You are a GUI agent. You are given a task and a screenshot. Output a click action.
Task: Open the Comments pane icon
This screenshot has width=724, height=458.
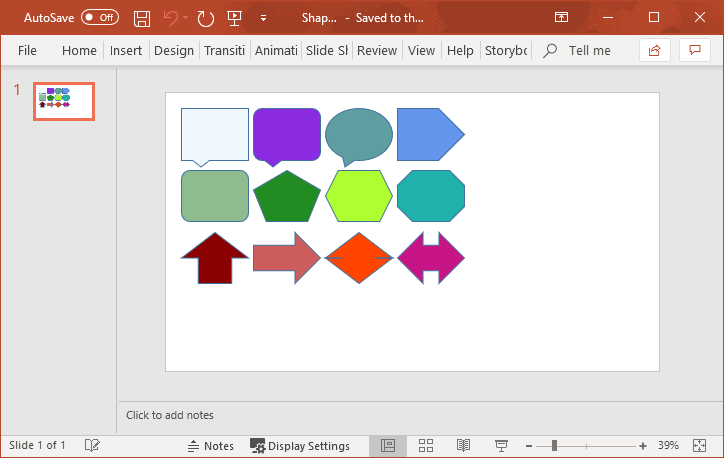pos(694,50)
